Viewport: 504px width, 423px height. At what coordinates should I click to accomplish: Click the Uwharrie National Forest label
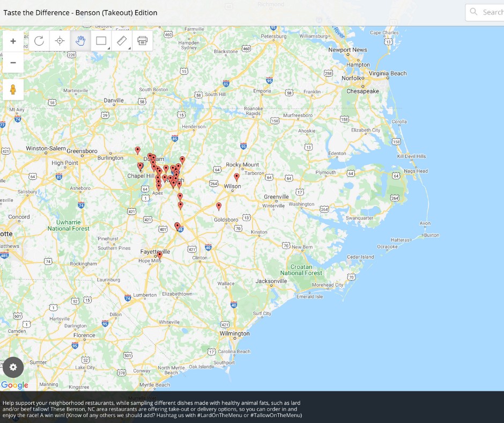point(69,225)
